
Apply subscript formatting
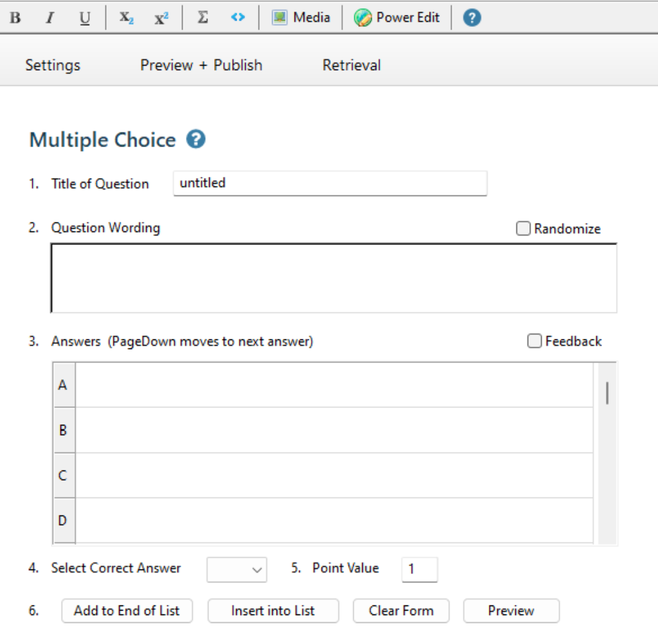coord(126,17)
